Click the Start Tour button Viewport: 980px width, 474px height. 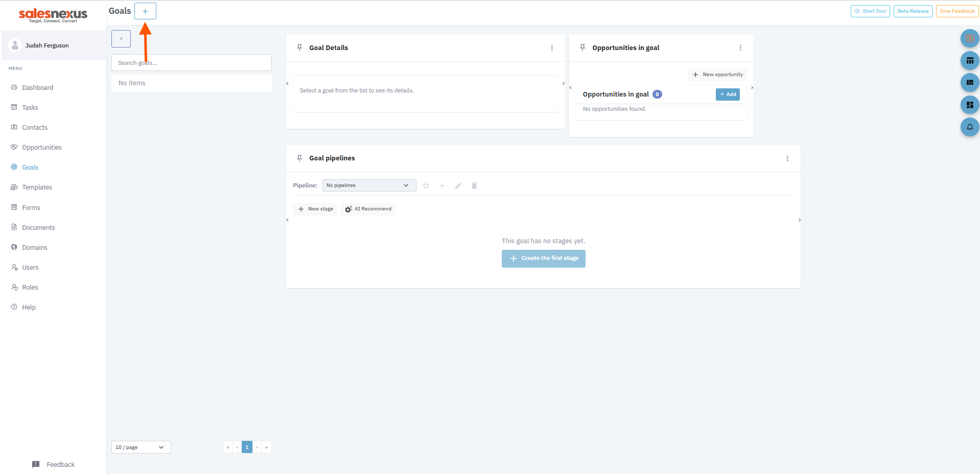pos(870,11)
